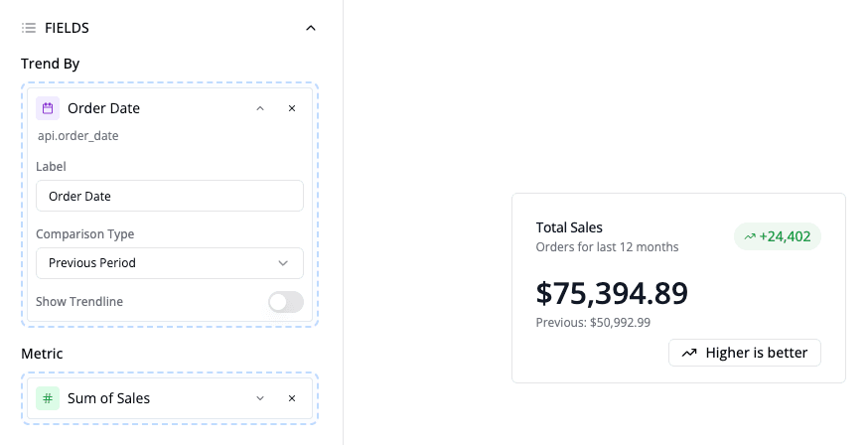The width and height of the screenshot is (868, 445).
Task: Click the Order Date calendar icon
Action: coord(48,108)
